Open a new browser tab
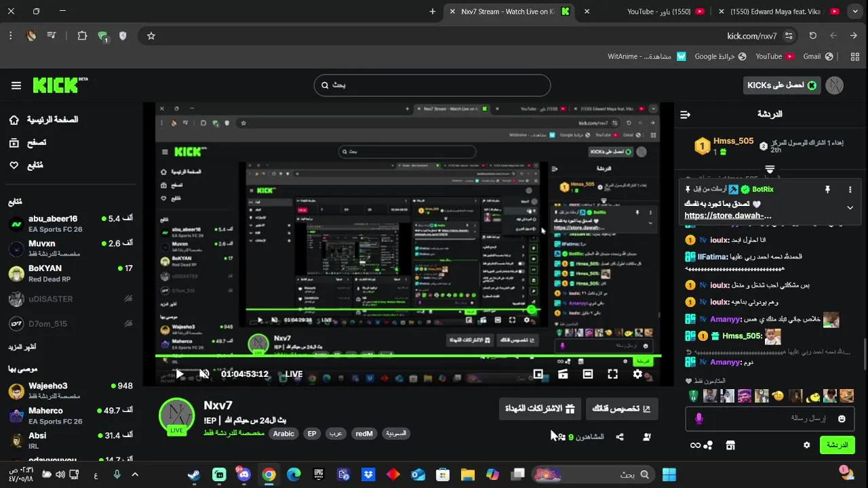 pyautogui.click(x=433, y=12)
